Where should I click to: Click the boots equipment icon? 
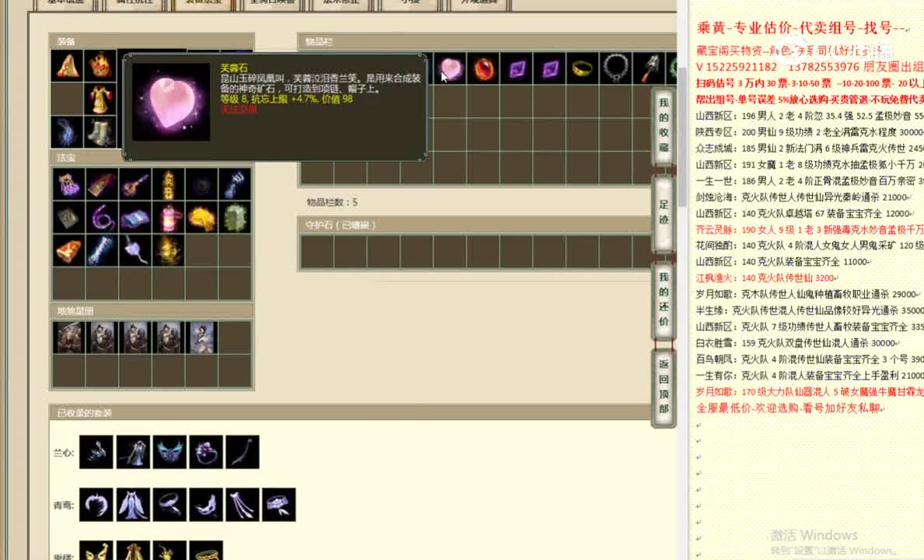100,131
